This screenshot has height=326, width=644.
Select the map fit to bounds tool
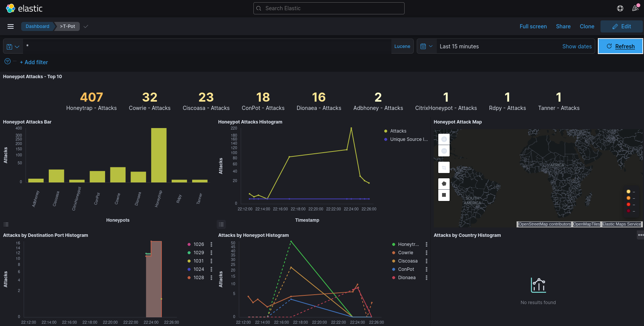click(x=444, y=167)
